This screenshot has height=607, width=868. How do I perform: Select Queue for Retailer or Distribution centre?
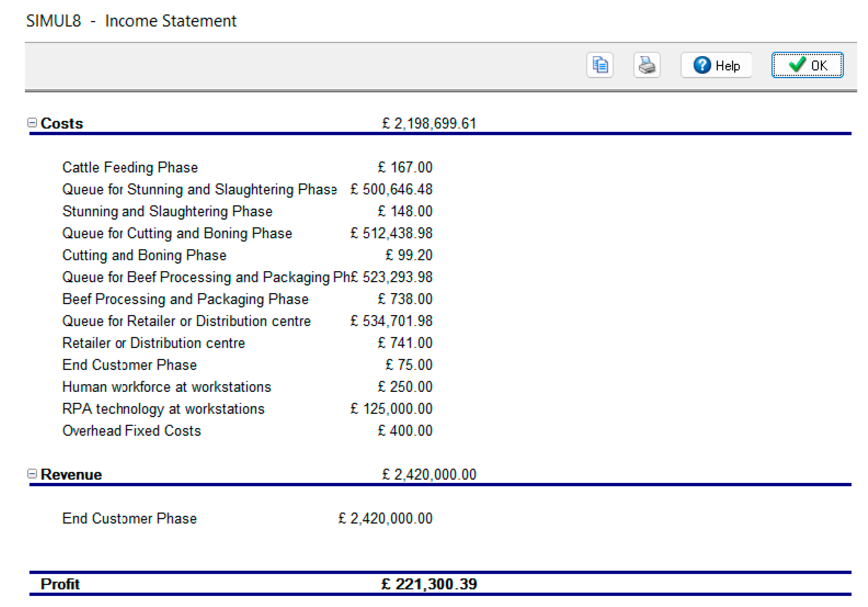coord(186,321)
